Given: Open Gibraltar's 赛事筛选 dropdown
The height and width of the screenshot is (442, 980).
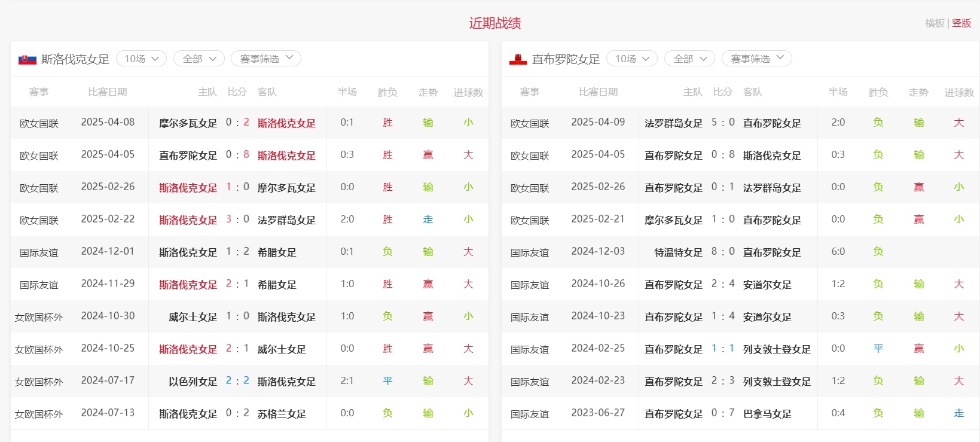Looking at the screenshot, I should tap(756, 59).
